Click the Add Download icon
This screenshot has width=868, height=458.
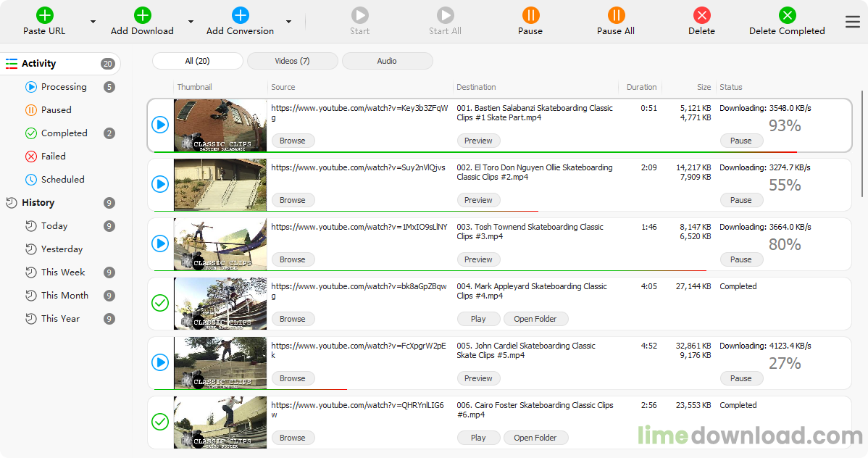tap(142, 15)
